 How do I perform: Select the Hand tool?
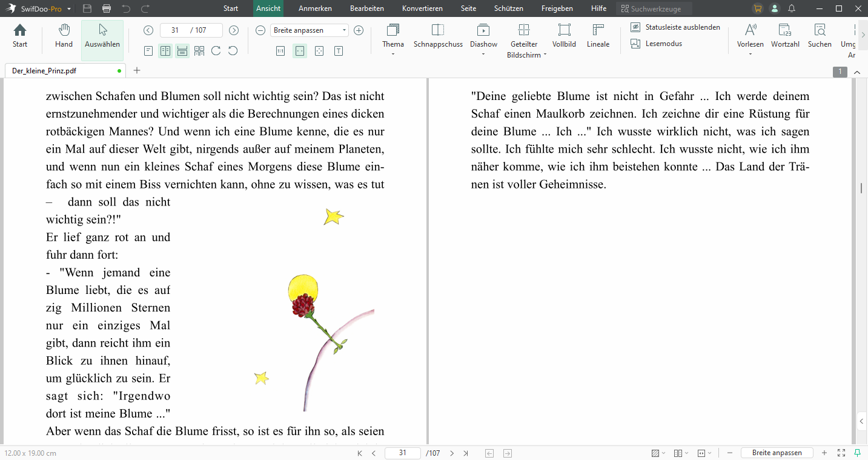pos(64,36)
